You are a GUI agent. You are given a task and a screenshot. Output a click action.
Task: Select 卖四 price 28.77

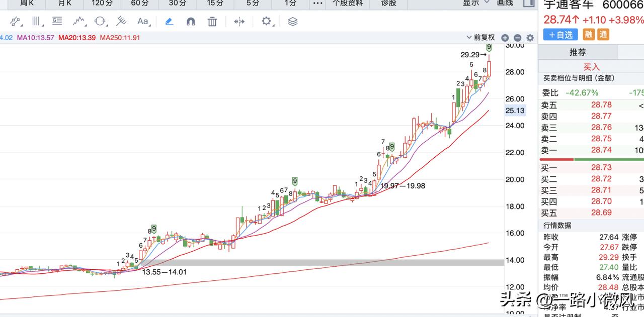[x=601, y=116]
